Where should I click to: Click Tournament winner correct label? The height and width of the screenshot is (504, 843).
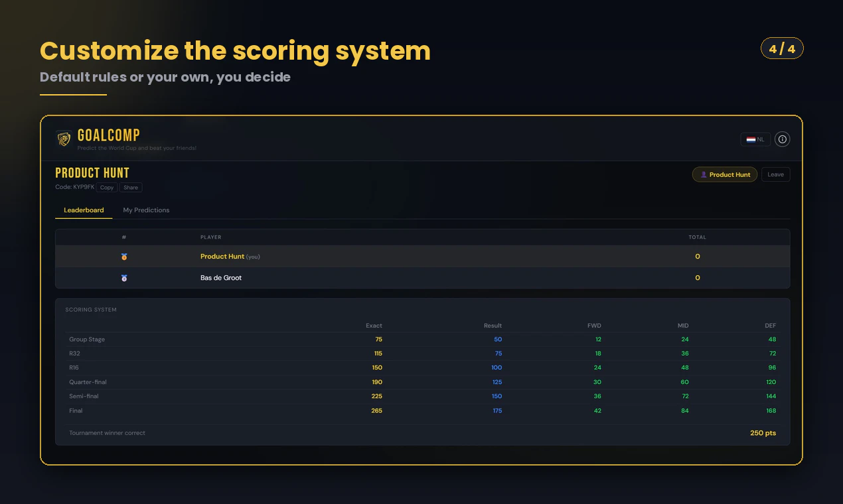pos(107,433)
